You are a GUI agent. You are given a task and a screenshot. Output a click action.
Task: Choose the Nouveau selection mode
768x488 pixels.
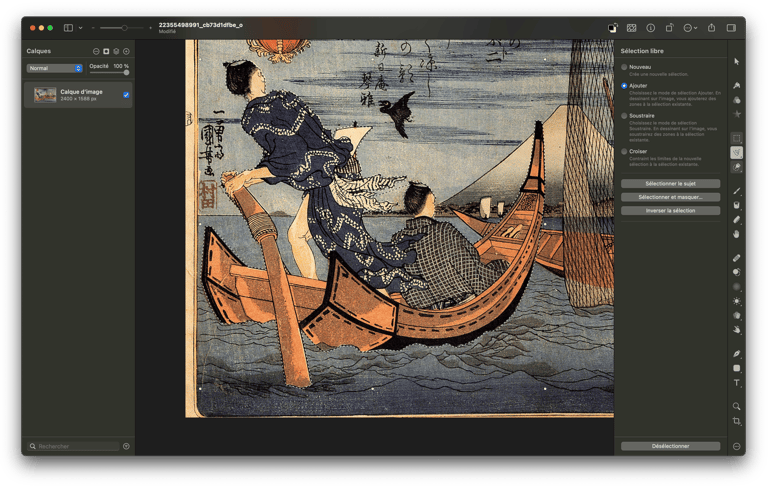[624, 67]
